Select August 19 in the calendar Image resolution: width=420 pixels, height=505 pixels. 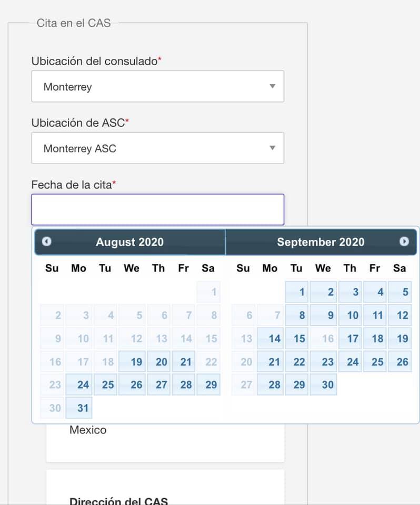click(x=132, y=362)
